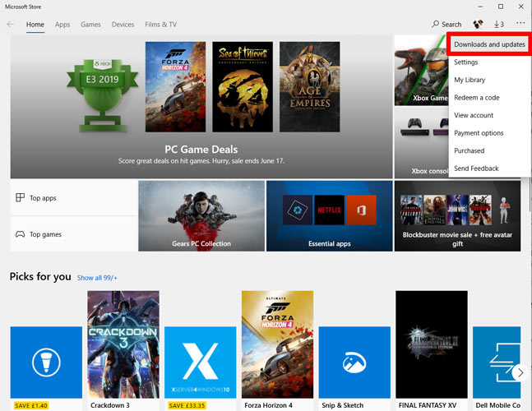Viewport: 532px width, 411px height.
Task: Open the Xbox Game Pass promo tile
Action: 421,70
